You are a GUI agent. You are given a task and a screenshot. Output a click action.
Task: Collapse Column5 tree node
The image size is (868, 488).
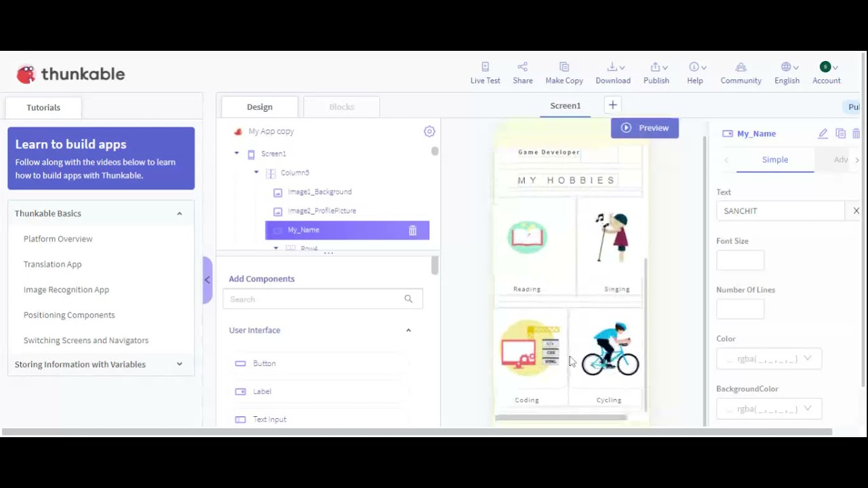256,173
